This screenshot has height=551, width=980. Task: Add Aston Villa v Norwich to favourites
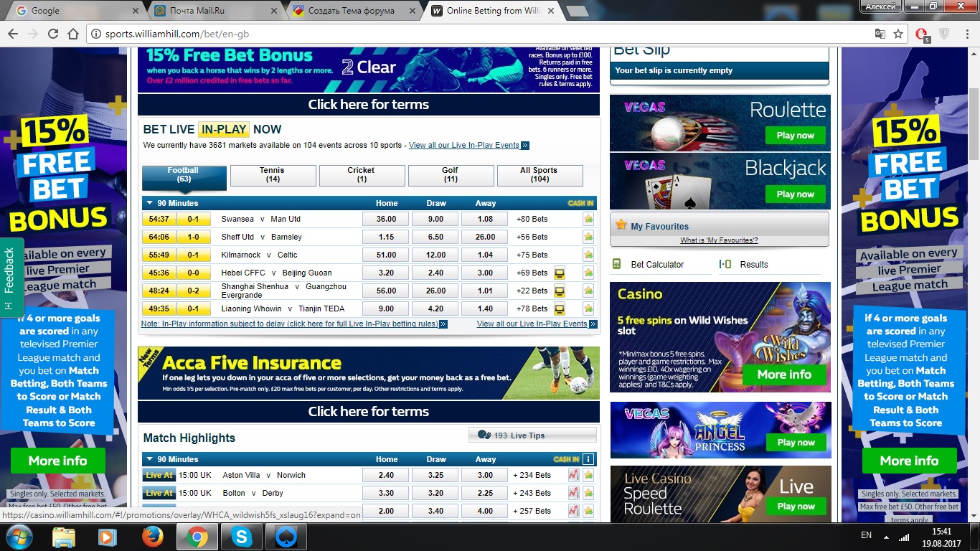[x=588, y=475]
